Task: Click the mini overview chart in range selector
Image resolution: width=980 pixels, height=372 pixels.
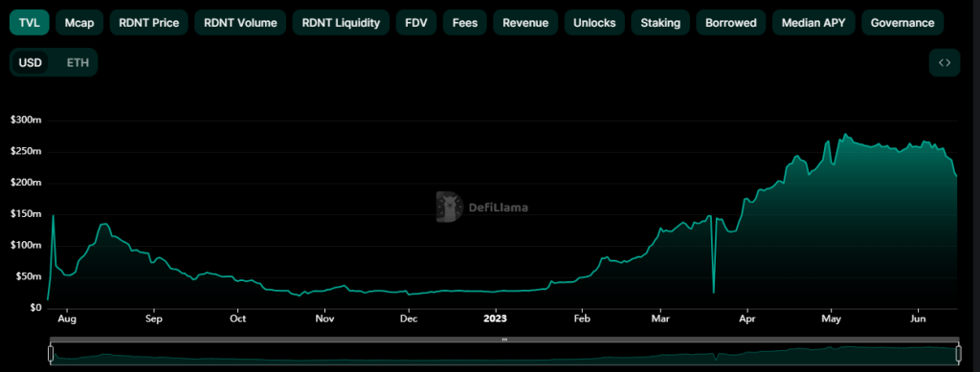Action: (x=504, y=354)
